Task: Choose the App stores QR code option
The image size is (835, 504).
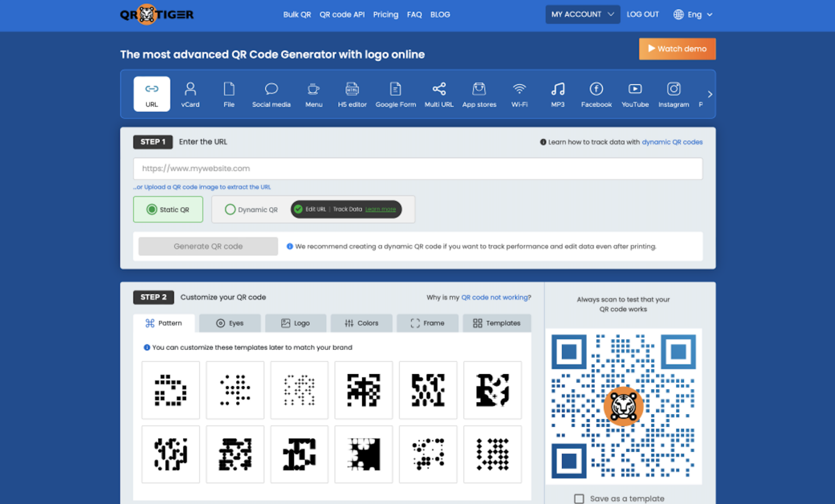Action: coord(479,93)
